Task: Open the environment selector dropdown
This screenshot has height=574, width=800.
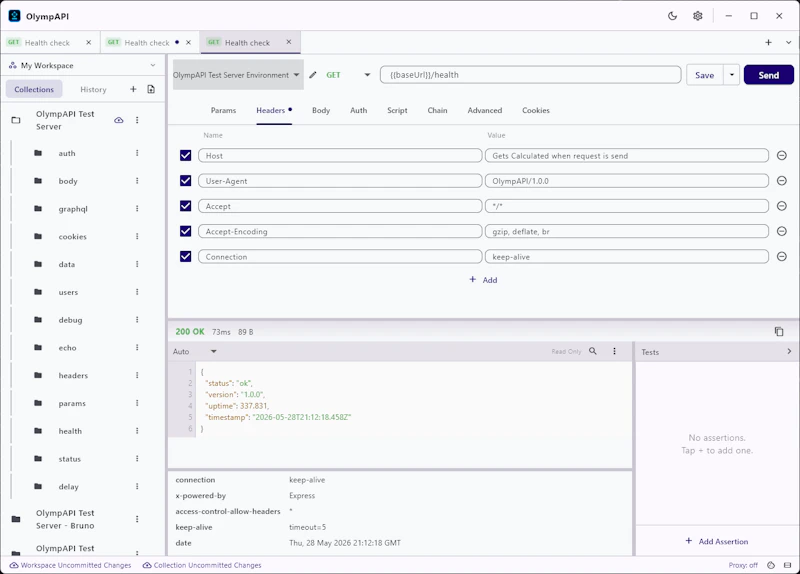Action: tap(238, 75)
